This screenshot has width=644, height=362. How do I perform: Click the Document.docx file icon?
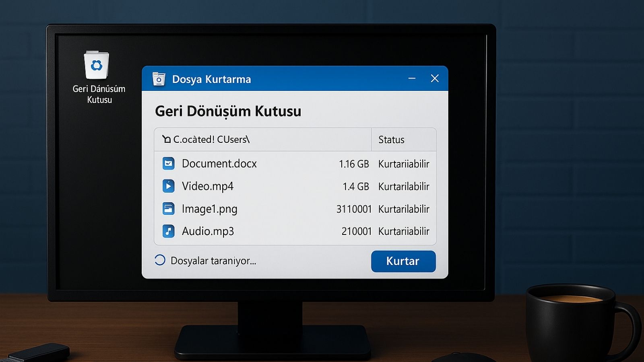pyautogui.click(x=168, y=164)
